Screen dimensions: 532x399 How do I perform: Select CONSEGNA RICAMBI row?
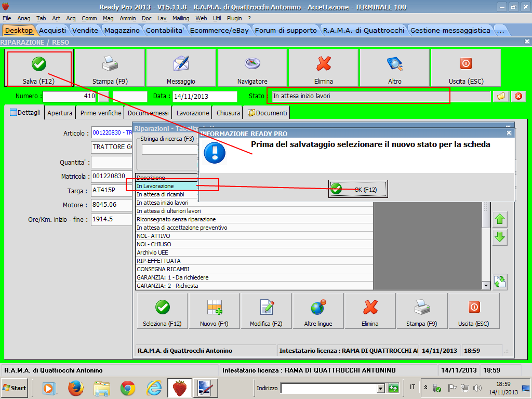tap(255, 269)
